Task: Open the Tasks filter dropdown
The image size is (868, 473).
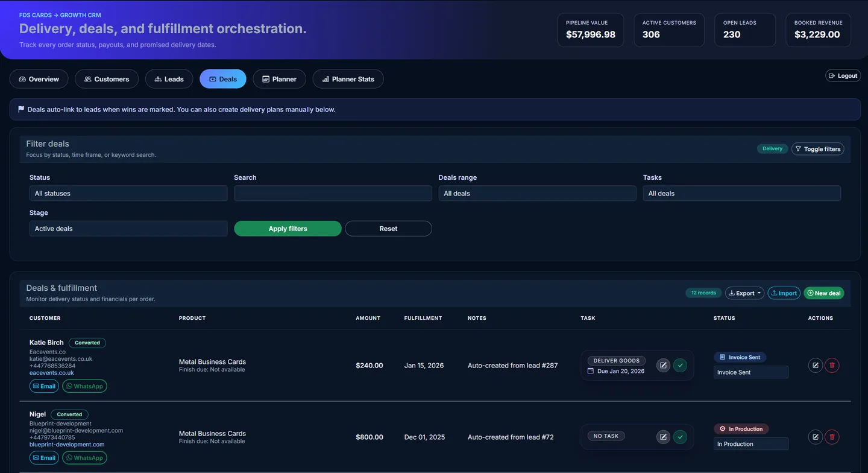Action: pyautogui.click(x=741, y=194)
